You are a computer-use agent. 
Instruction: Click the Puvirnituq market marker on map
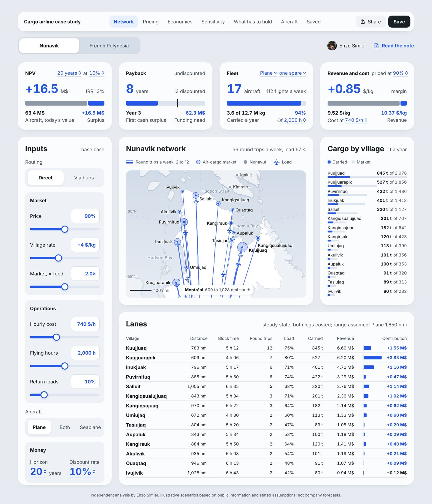pyautogui.click(x=184, y=222)
